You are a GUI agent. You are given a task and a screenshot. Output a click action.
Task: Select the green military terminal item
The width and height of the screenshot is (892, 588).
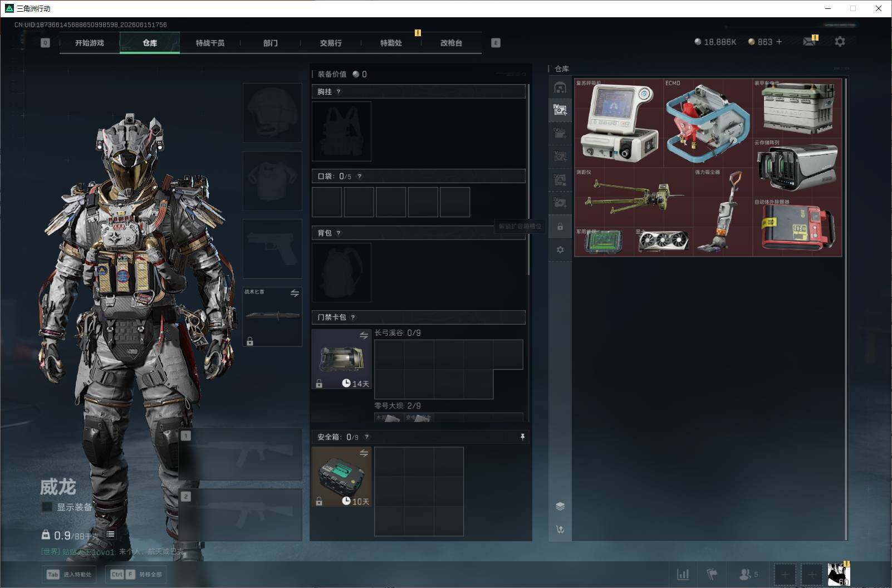point(604,242)
